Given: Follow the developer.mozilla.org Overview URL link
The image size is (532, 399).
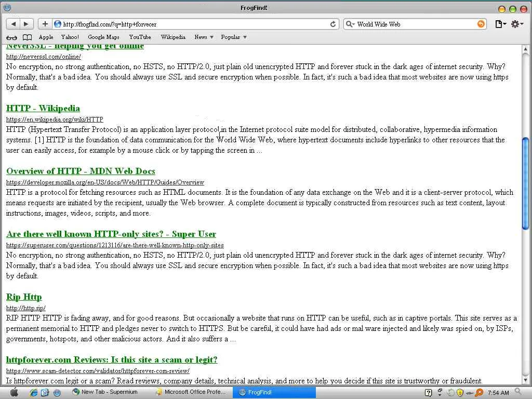Looking at the screenshot, I should pos(105,182).
